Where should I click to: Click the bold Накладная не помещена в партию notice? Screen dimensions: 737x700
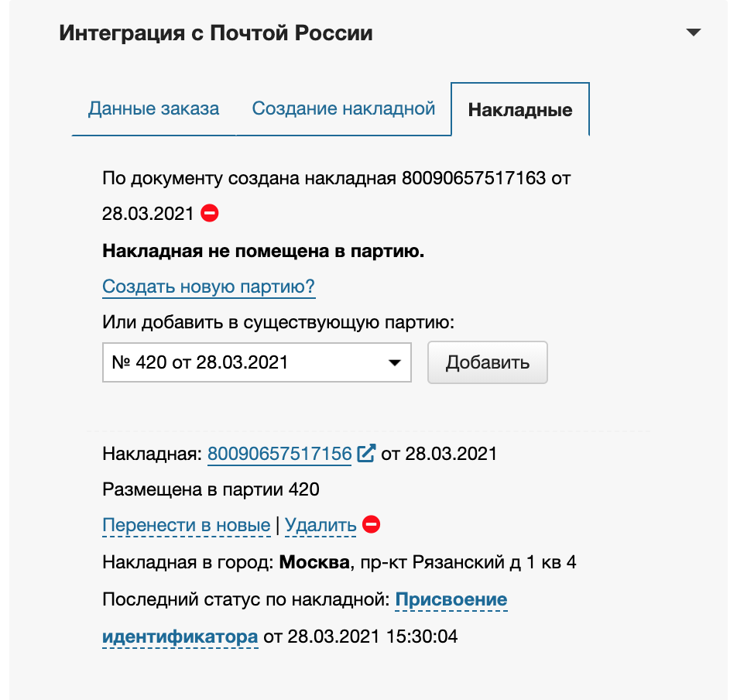tap(263, 252)
